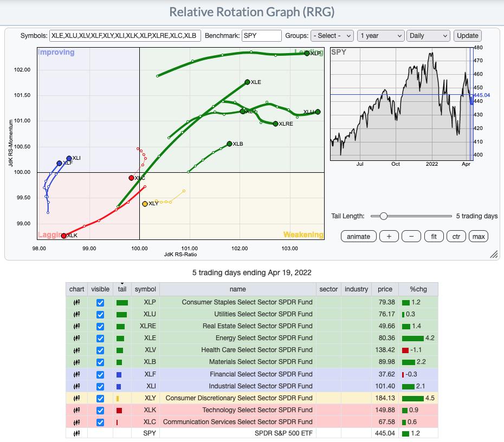The width and height of the screenshot is (504, 442).
Task: Uncheck visibility for XLRE
Action: [100, 327]
